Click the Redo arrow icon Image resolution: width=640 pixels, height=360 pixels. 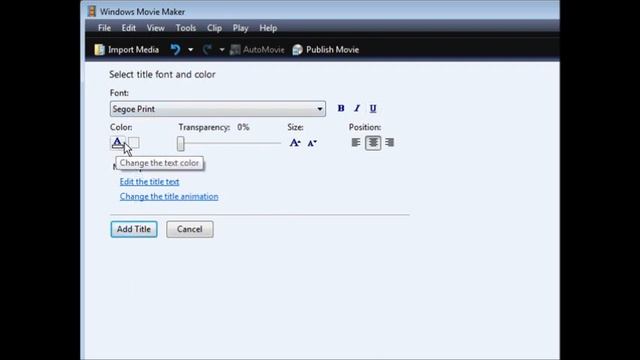[207, 50]
